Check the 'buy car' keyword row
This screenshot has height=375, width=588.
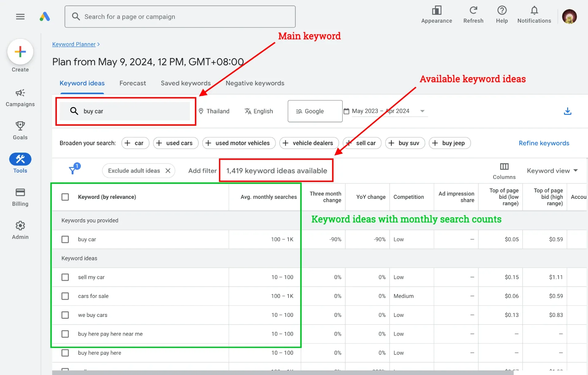tap(65, 239)
